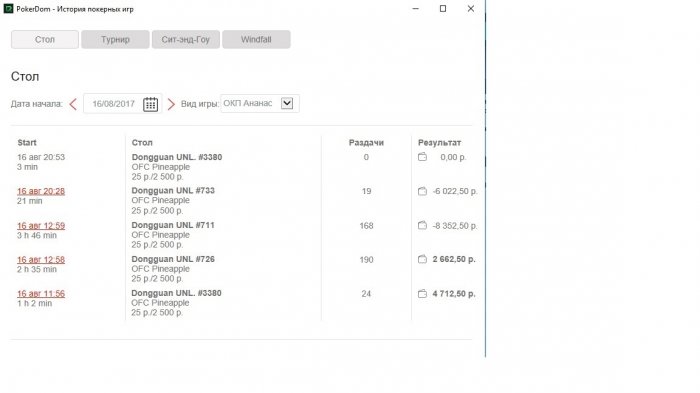The height and width of the screenshot is (393, 700).
Task: Click the Стол column header
Action: [x=142, y=142]
